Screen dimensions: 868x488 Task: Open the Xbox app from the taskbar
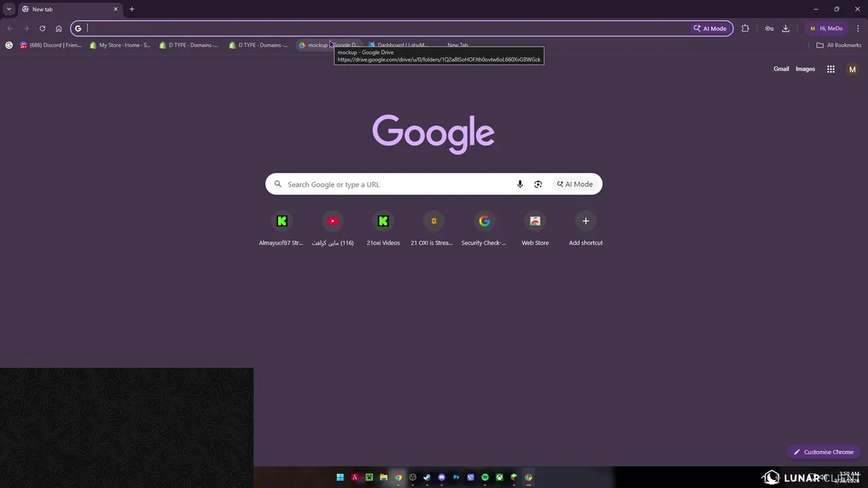(x=499, y=478)
